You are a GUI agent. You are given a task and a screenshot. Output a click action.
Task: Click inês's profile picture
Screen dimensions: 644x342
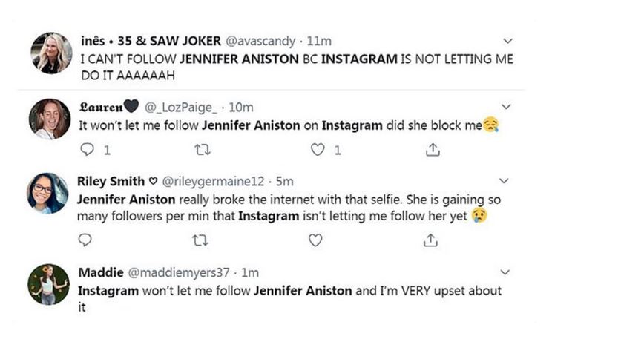coord(50,53)
